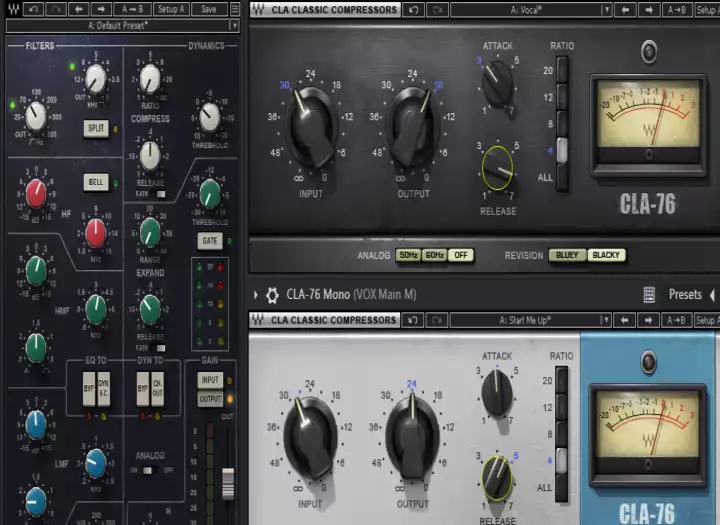Choose BLUEY revision
The image size is (720, 525).
coord(568,255)
